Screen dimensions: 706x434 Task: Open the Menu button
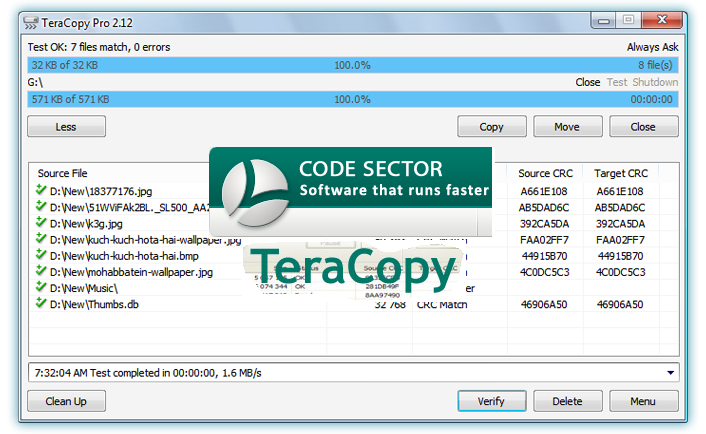tap(643, 401)
